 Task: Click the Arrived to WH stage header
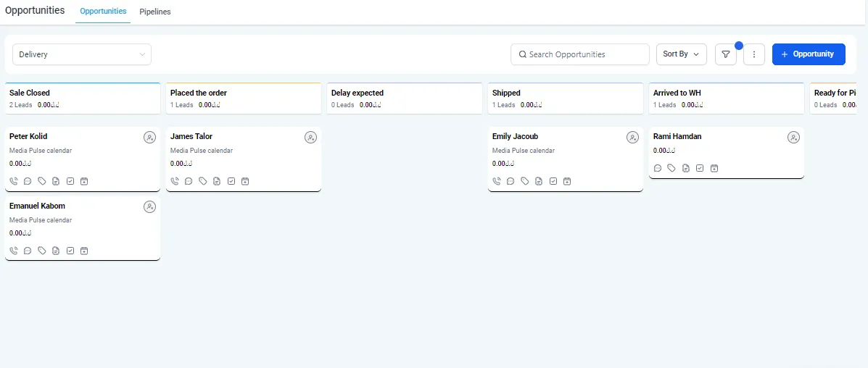(x=727, y=99)
